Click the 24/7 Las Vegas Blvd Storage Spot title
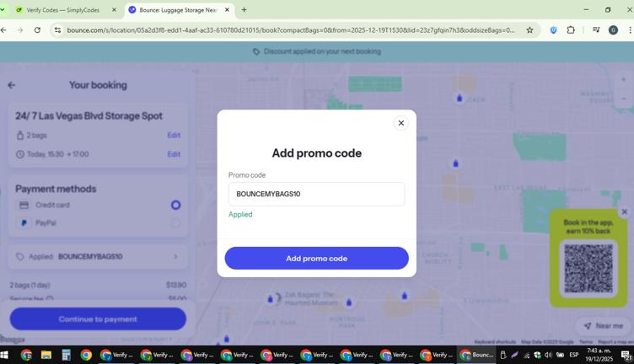 click(x=89, y=116)
